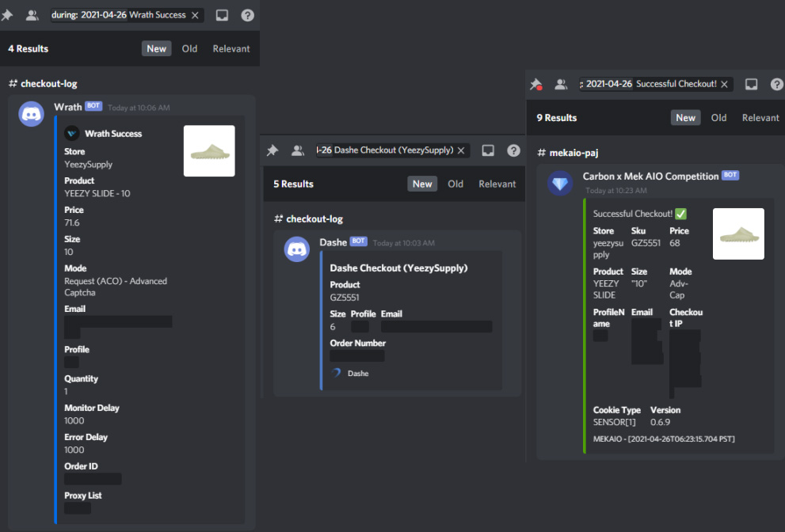785x532 pixels.
Task: Open help icon in Successful Checkout panel
Action: tap(776, 84)
